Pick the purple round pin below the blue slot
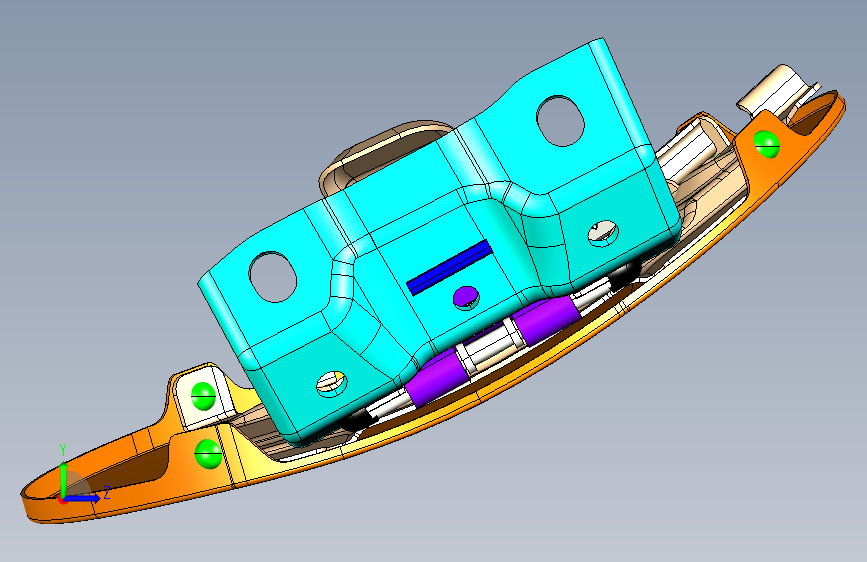Screen dimensions: 867x562 click(466, 298)
